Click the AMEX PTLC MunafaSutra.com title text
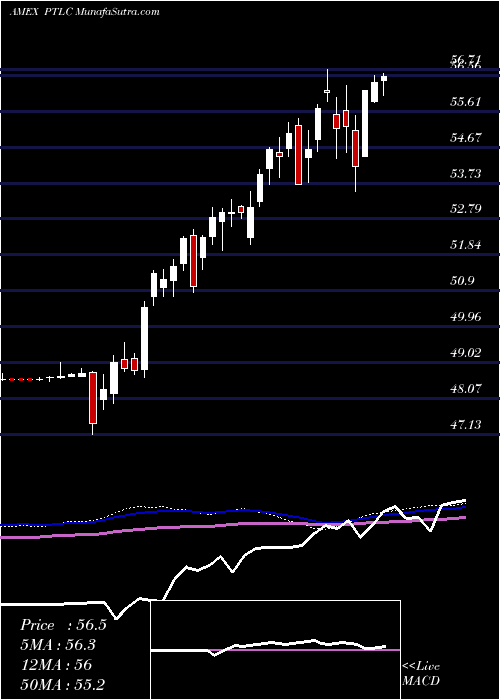 (84, 12)
